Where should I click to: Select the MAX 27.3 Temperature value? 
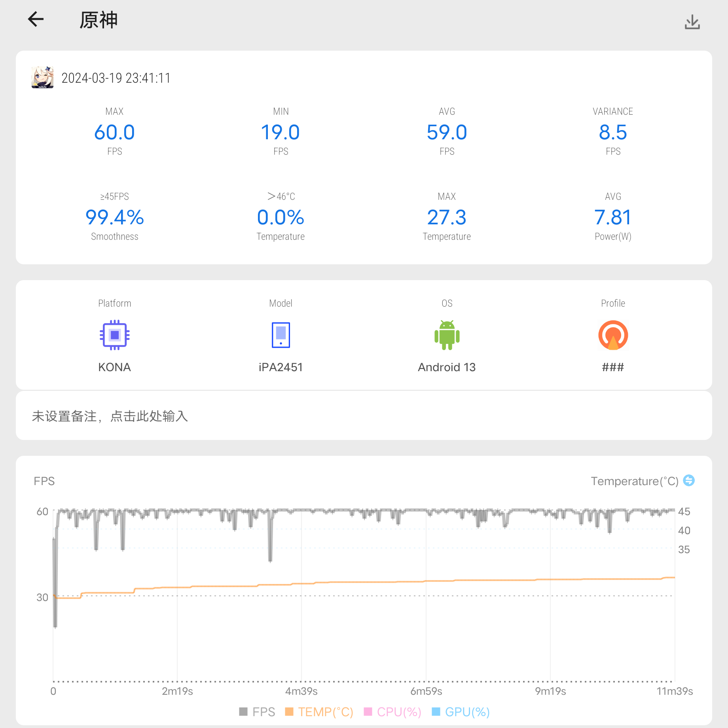pyautogui.click(x=447, y=217)
